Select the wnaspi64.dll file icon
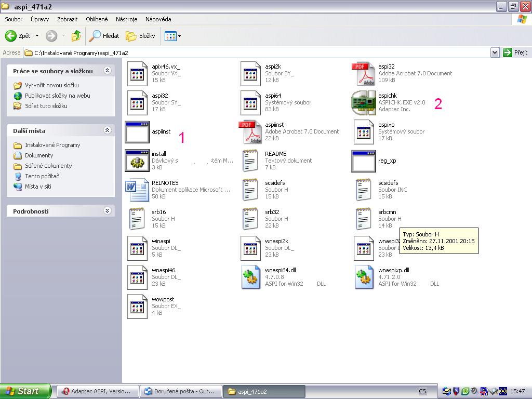Viewport: 532px width, 399px height. (x=250, y=277)
